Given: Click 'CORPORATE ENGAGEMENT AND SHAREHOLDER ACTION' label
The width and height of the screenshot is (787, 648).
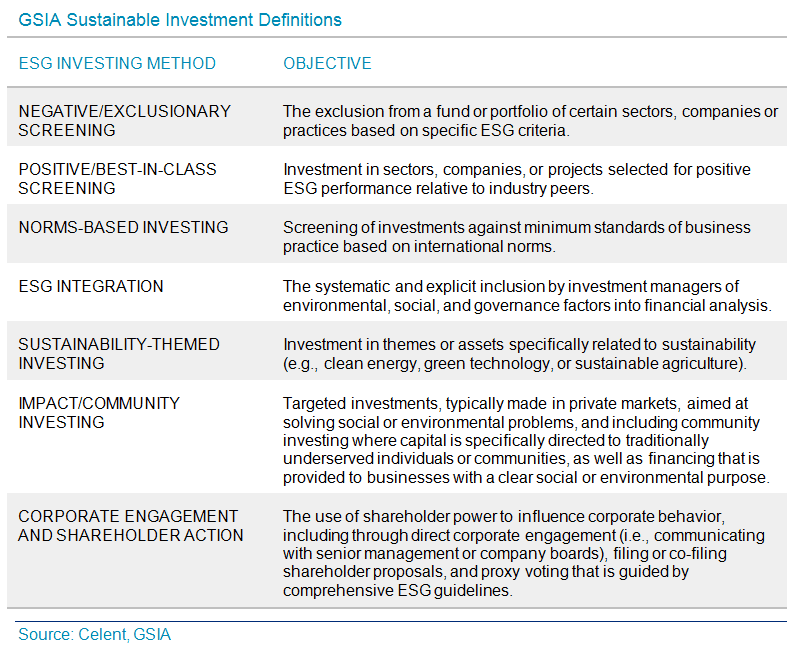Looking at the screenshot, I should 130,525.
